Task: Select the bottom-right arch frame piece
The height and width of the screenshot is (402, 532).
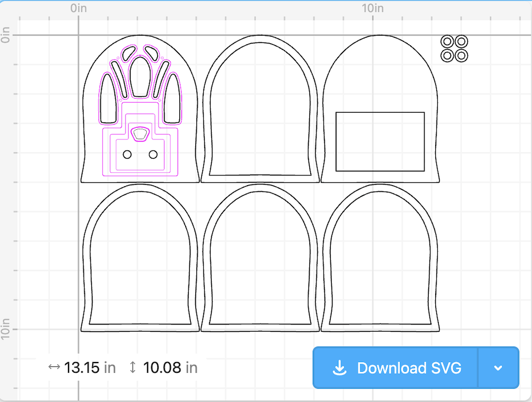Action: coord(380,257)
